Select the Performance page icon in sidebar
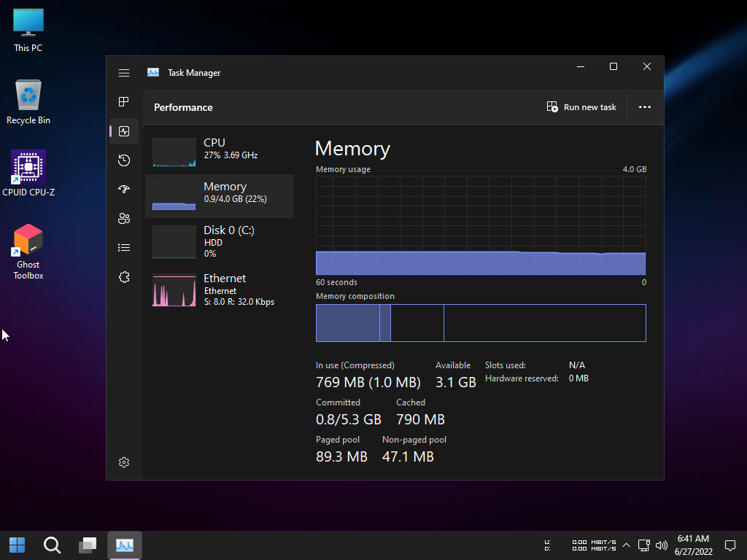Screen dimensions: 747x560 124,131
